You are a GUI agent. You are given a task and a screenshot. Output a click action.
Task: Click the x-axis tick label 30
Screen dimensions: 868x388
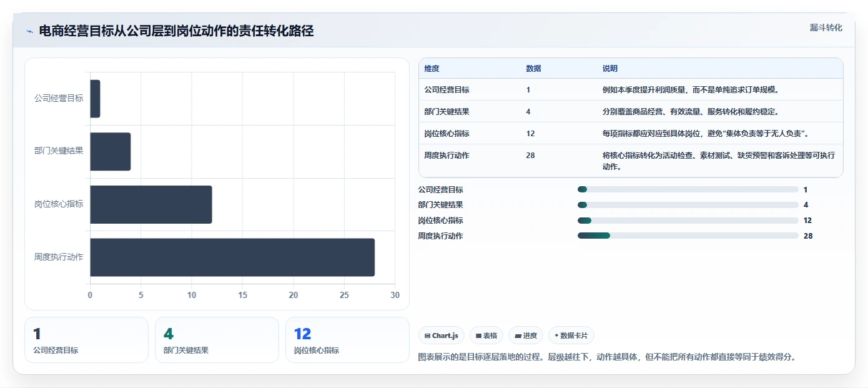[395, 295]
